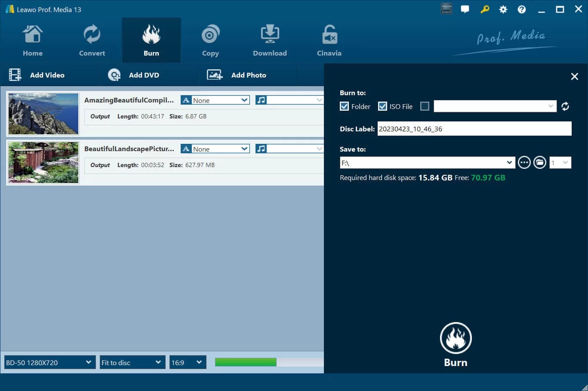Image resolution: width=588 pixels, height=391 pixels.
Task: Click the big Burn icon to start burning
Action: click(456, 338)
